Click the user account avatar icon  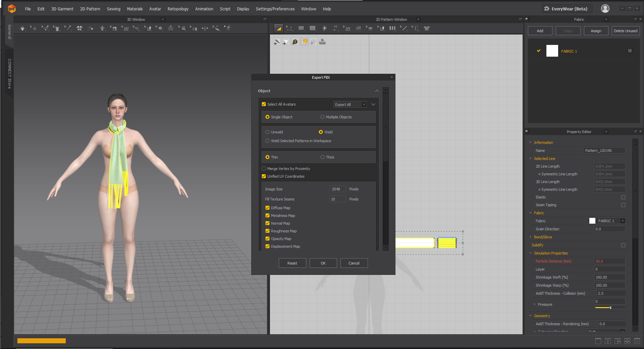(605, 9)
